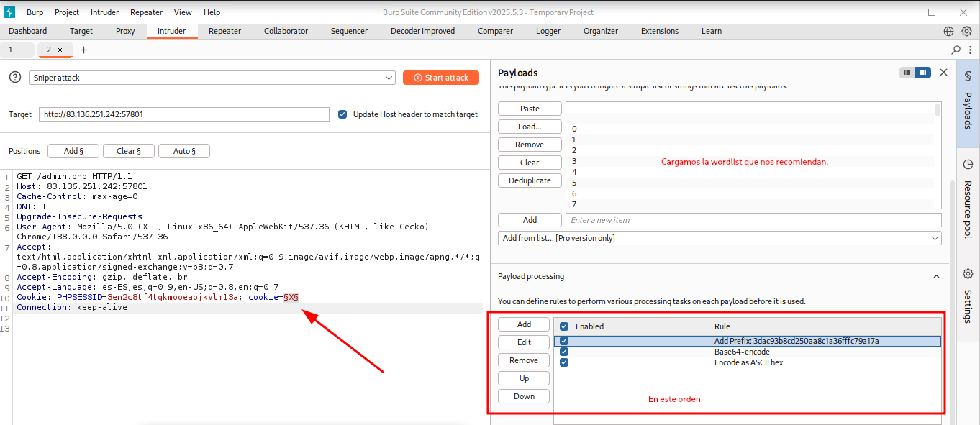The width and height of the screenshot is (980, 425).
Task: Click the Paste payload button
Action: (x=530, y=109)
